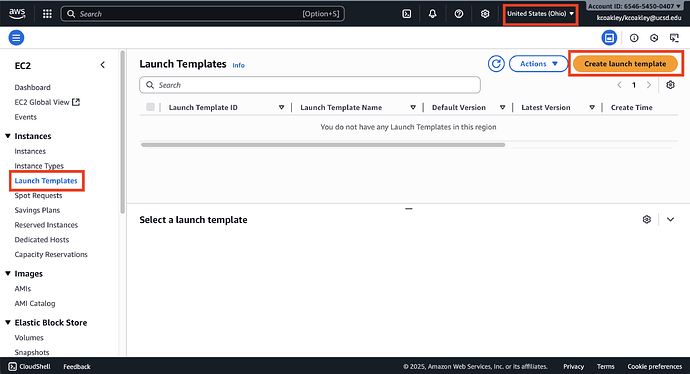
Task: Refresh the Launch Templates list
Action: click(496, 64)
